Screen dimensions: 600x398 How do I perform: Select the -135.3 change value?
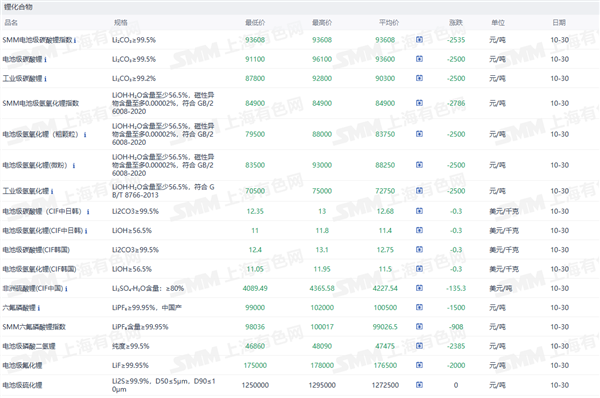click(456, 288)
